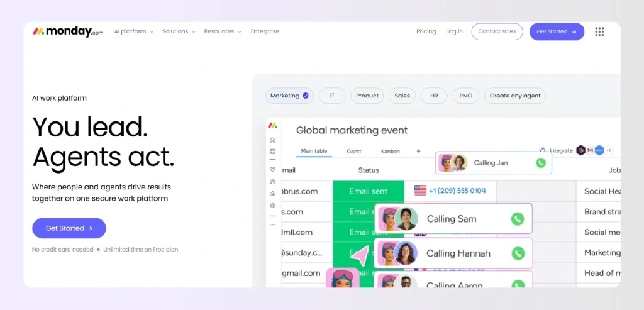Screen dimensions: 644x310
Task: Click the heart icon in board sidebar
Action: [273, 169]
